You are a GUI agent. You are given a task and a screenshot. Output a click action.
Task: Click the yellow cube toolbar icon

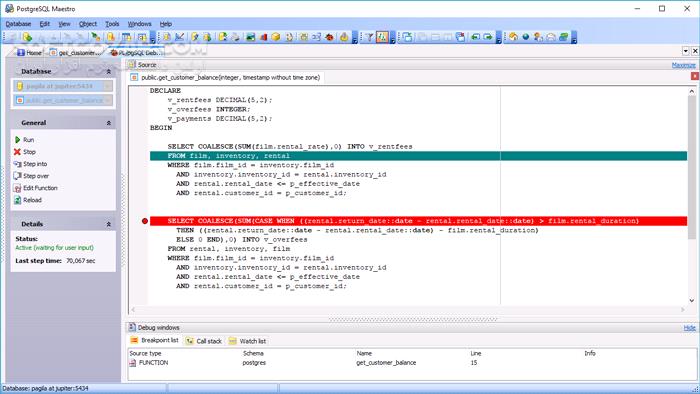tap(276, 37)
